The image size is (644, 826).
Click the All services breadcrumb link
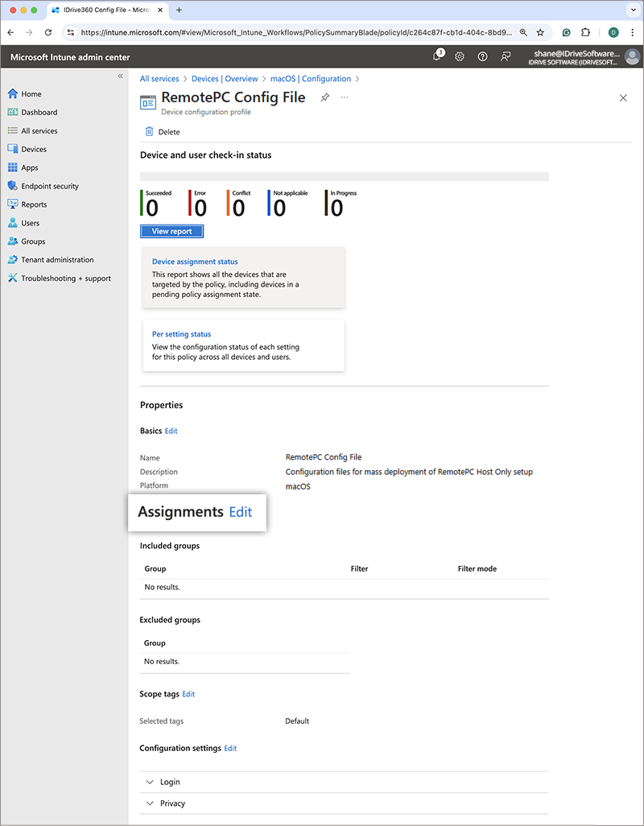pos(159,79)
